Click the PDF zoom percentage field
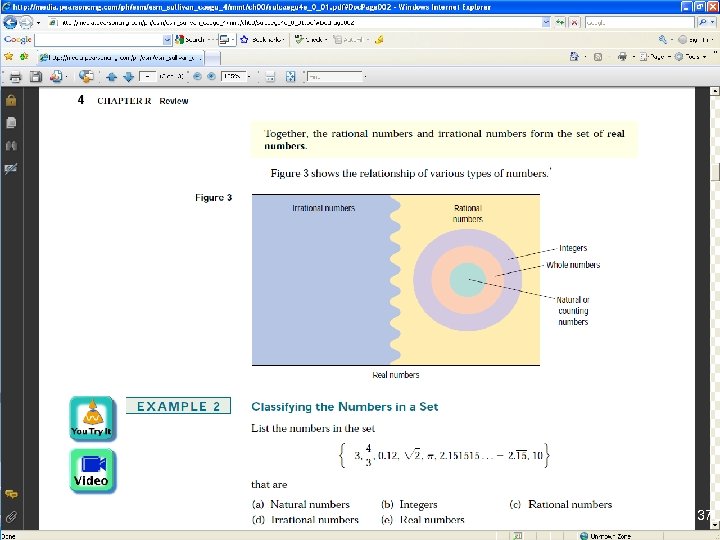 pyautogui.click(x=233, y=77)
